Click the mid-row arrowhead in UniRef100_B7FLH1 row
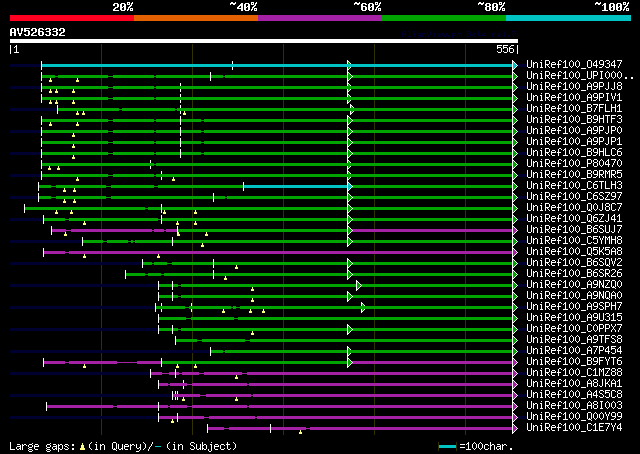640x454 pixels. tap(352, 109)
